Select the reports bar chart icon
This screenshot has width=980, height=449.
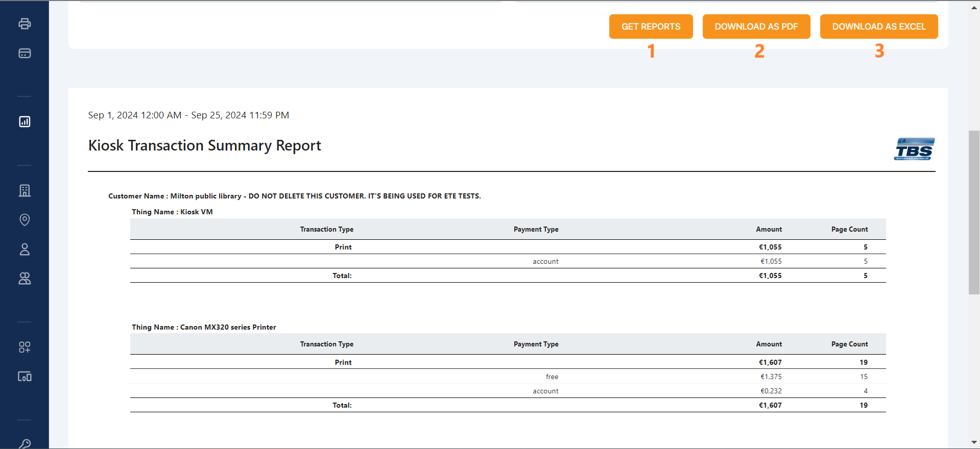tap(25, 121)
